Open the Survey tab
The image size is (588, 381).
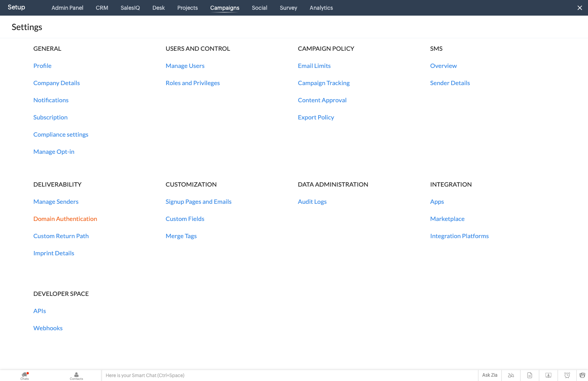coord(289,8)
